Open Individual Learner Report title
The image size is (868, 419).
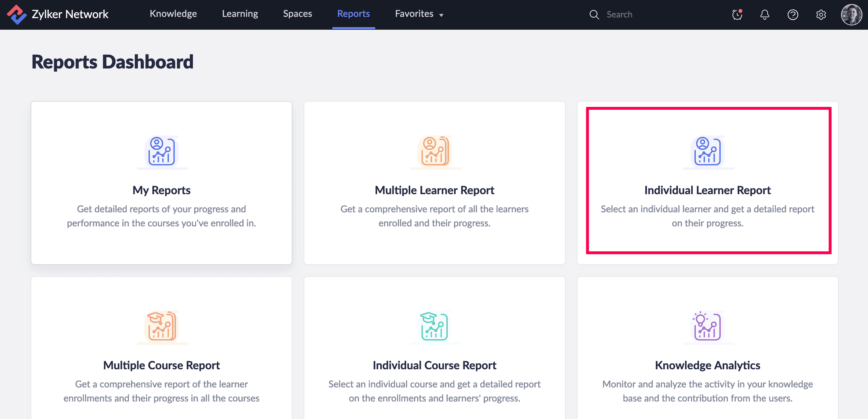tap(707, 190)
